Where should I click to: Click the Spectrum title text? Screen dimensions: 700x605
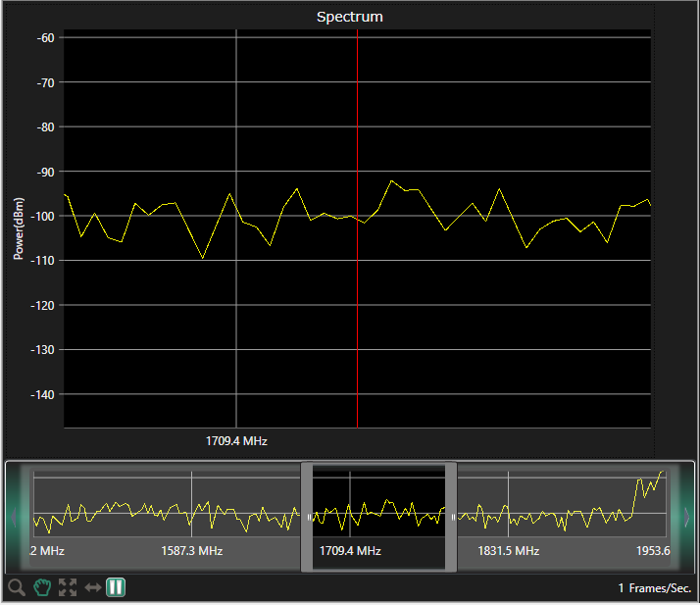click(349, 17)
